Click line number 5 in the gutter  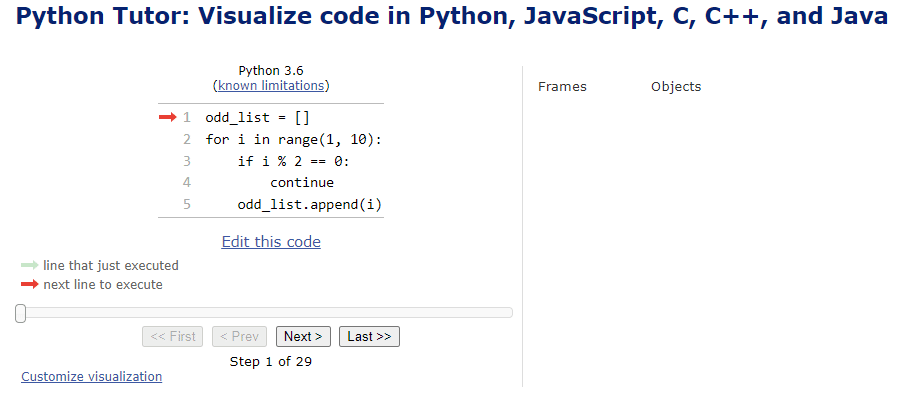187,205
